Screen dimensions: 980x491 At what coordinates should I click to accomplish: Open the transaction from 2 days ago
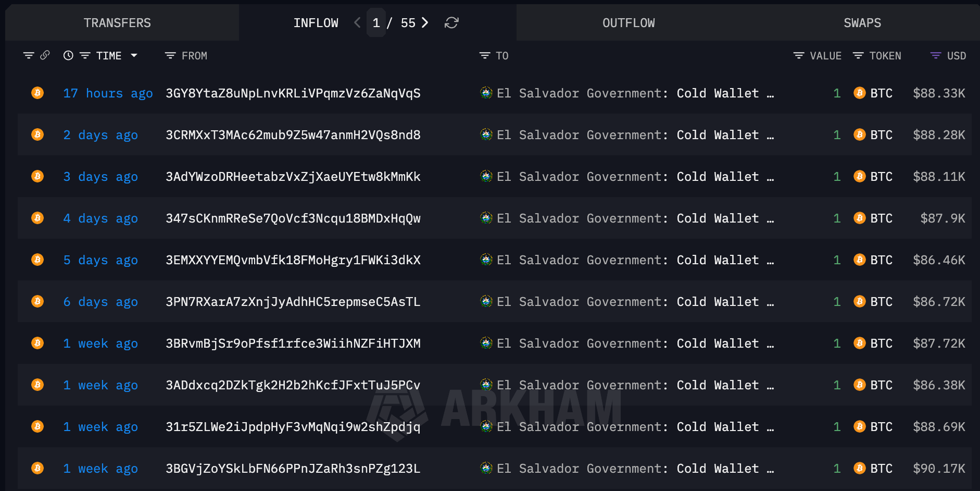(x=100, y=135)
